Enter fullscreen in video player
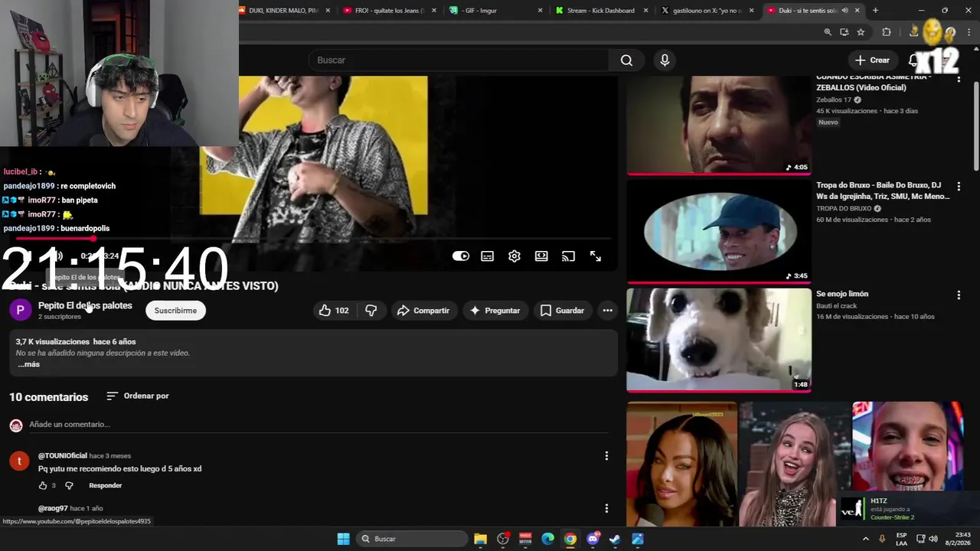 coord(596,256)
